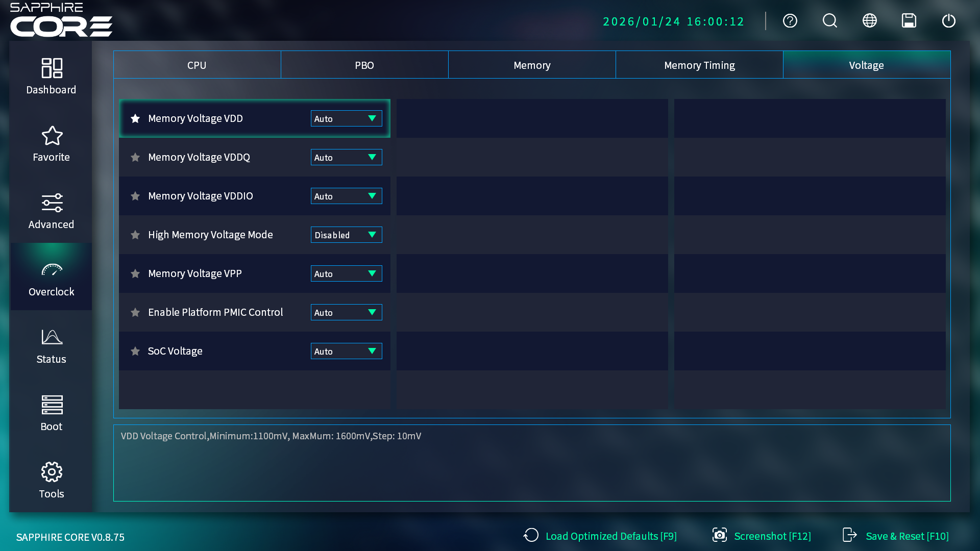This screenshot has width=980, height=551.
Task: Click the power icon in header
Action: 949,21
